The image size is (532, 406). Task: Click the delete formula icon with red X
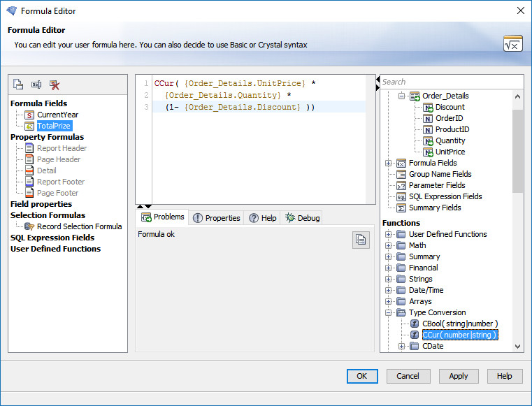[x=55, y=85]
